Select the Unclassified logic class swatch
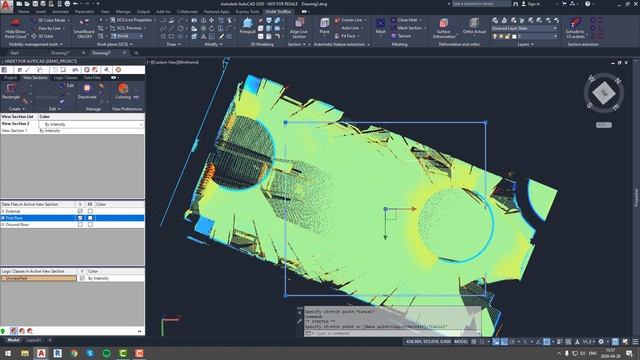Viewport: 640px width, 360px height. click(38, 278)
